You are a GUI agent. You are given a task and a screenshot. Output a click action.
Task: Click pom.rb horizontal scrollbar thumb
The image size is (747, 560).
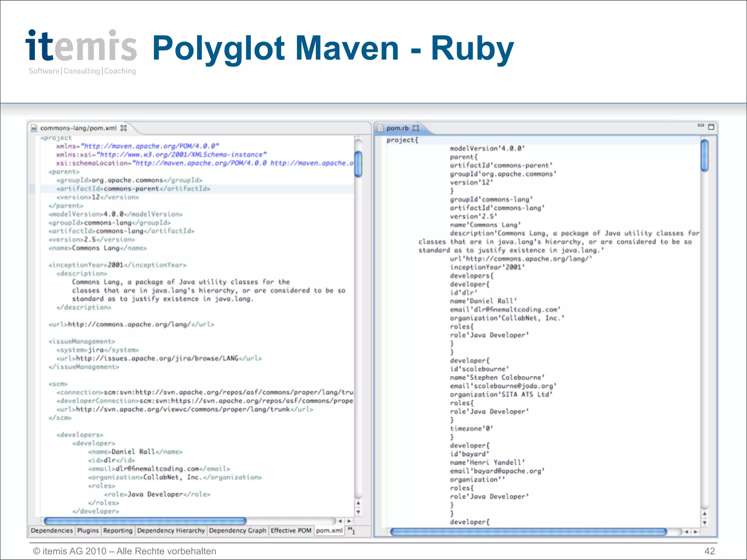coord(529,532)
